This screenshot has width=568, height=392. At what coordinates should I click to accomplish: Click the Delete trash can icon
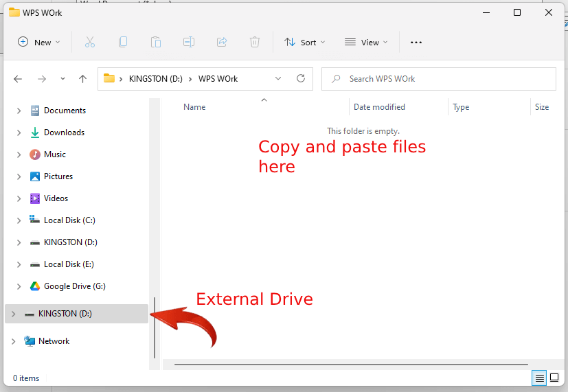click(255, 43)
